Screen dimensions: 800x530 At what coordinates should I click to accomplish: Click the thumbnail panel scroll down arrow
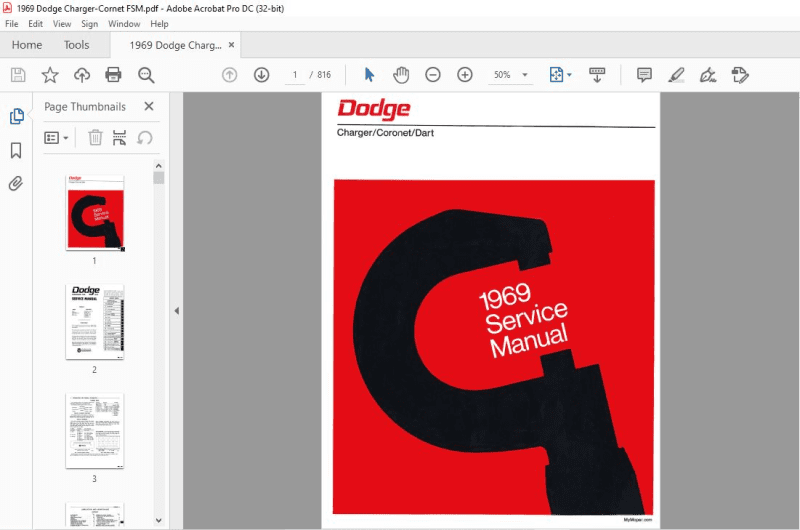tap(159, 520)
